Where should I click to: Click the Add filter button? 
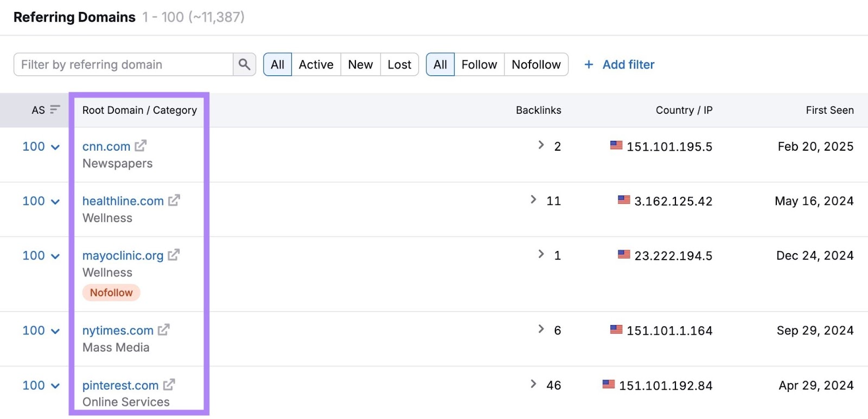click(628, 65)
